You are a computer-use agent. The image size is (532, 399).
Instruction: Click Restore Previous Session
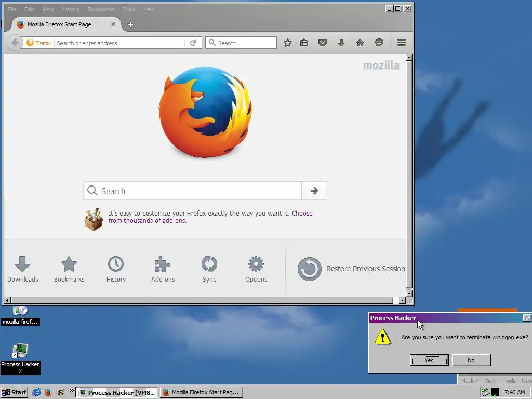(351, 269)
